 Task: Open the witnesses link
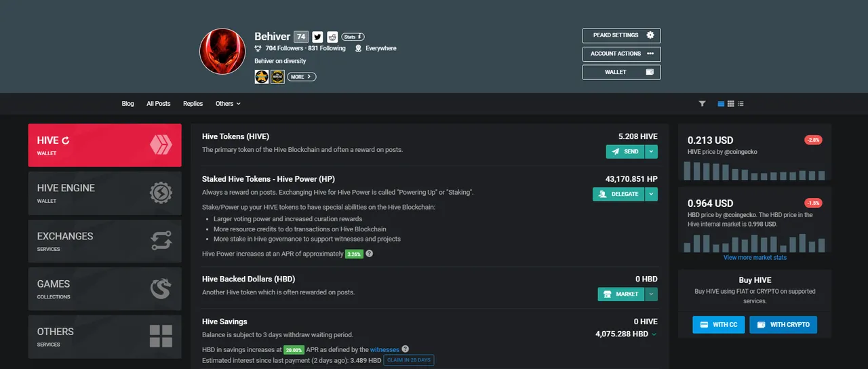pos(384,349)
